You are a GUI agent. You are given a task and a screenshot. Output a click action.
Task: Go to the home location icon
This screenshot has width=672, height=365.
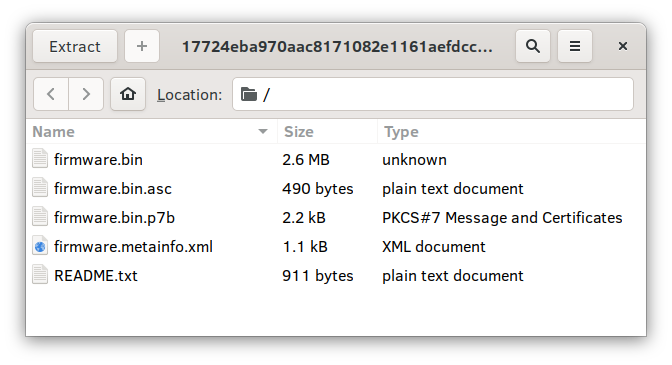click(128, 94)
